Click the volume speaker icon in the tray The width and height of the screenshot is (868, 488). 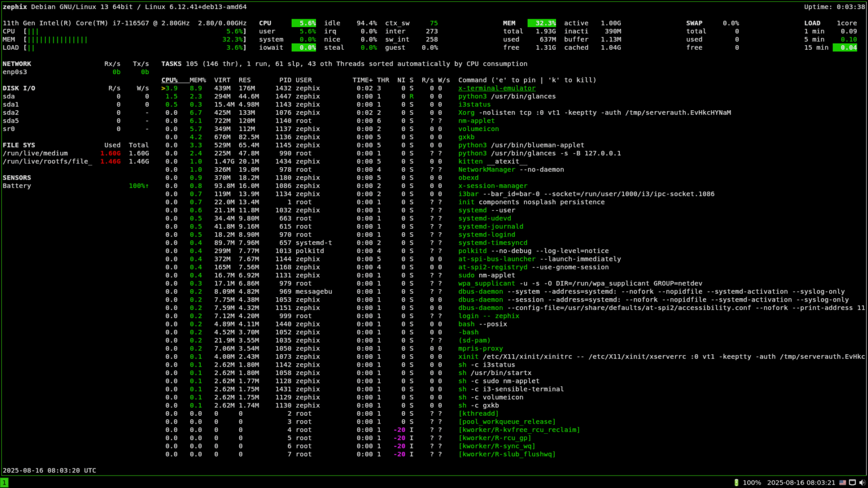click(864, 482)
